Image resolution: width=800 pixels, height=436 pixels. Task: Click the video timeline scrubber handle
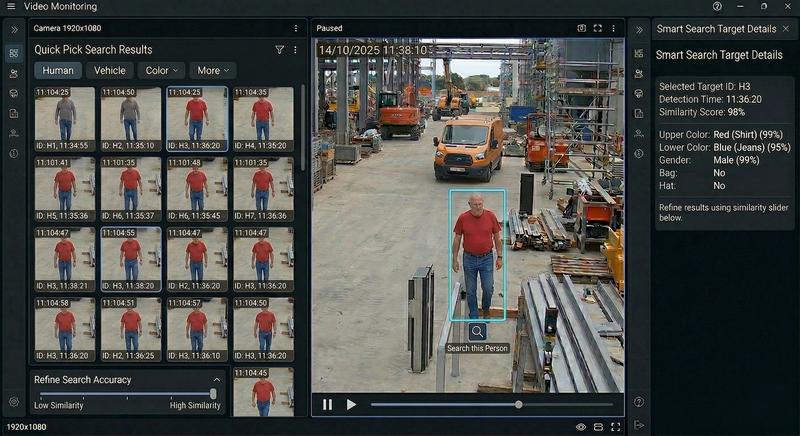coord(518,404)
